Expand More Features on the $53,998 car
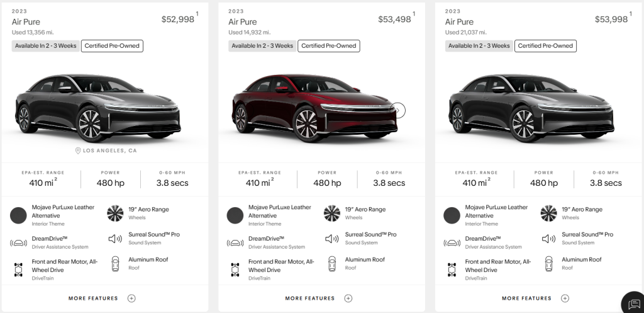 [x=565, y=299]
